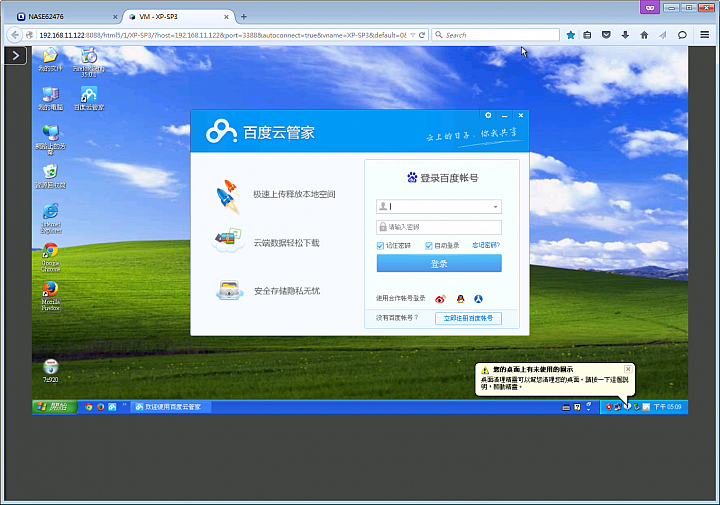Click the speech bubble chat icon
The width and height of the screenshot is (720, 505).
[x=682, y=35]
